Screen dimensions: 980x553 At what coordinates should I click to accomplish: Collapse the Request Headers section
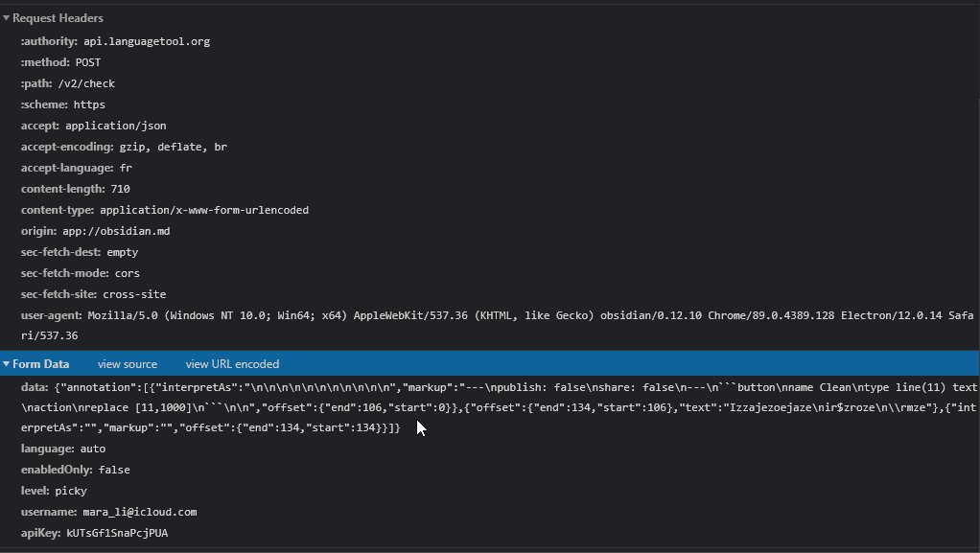(x=9, y=17)
